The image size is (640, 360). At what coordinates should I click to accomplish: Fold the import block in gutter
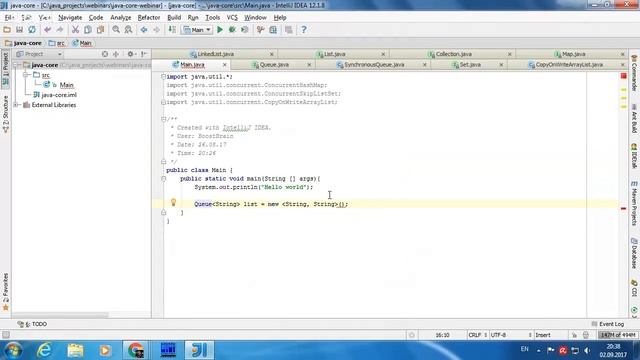163,77
